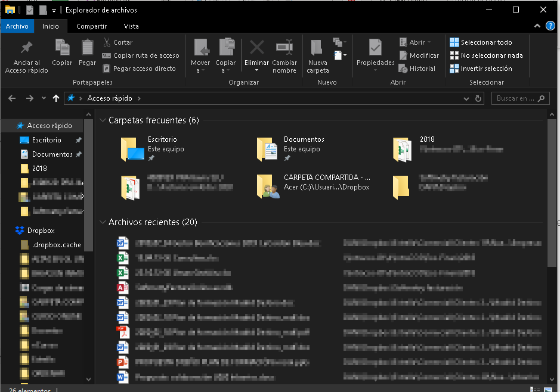Click Copiar ruta de acceso
560x392 pixels.
141,55
